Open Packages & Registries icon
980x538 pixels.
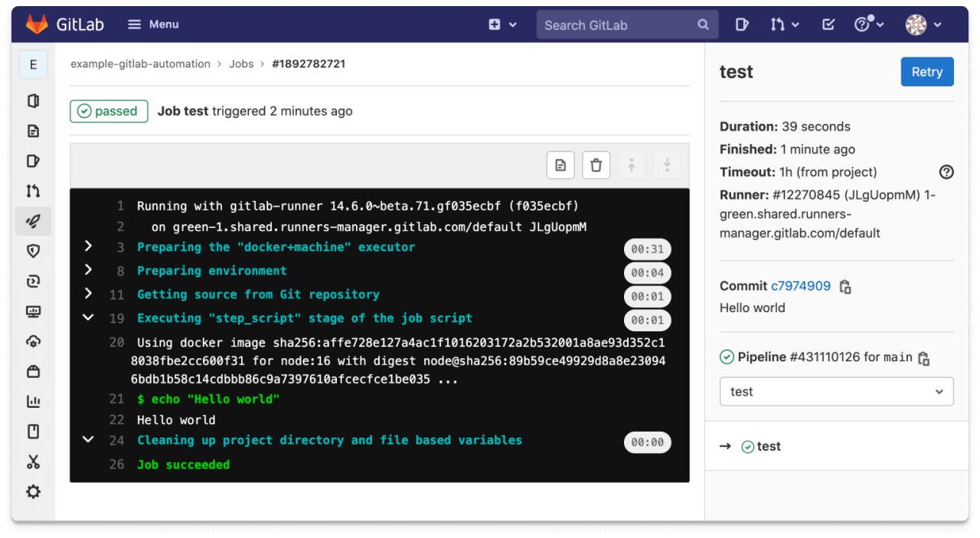click(x=33, y=371)
